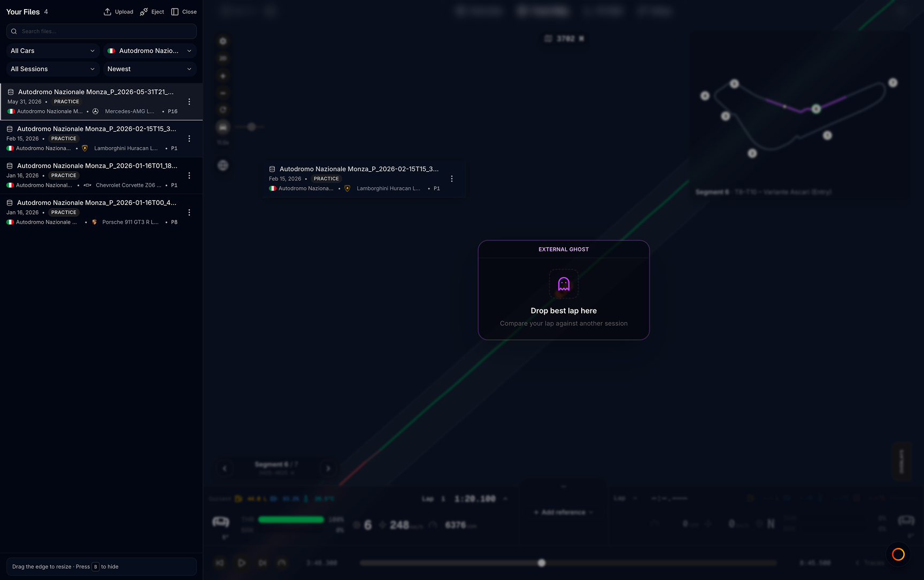
Task: Open options menu for Porsche 911 GT3 R file
Action: tap(189, 212)
